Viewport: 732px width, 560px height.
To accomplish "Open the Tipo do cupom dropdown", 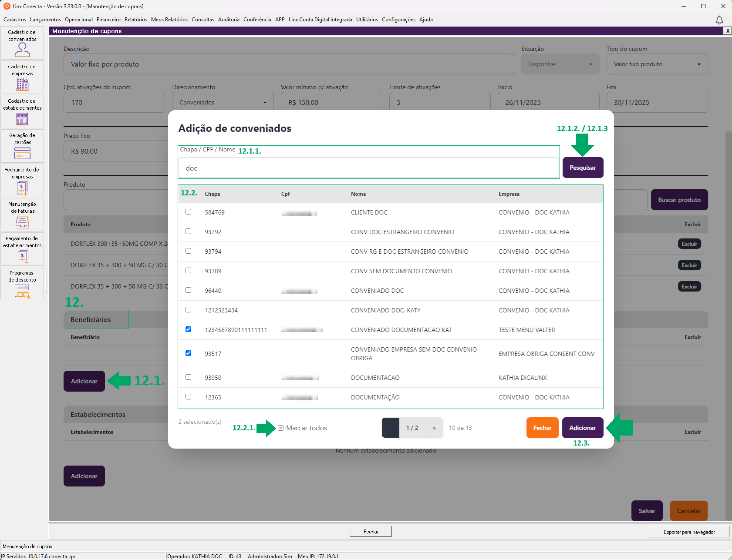I will [x=657, y=64].
